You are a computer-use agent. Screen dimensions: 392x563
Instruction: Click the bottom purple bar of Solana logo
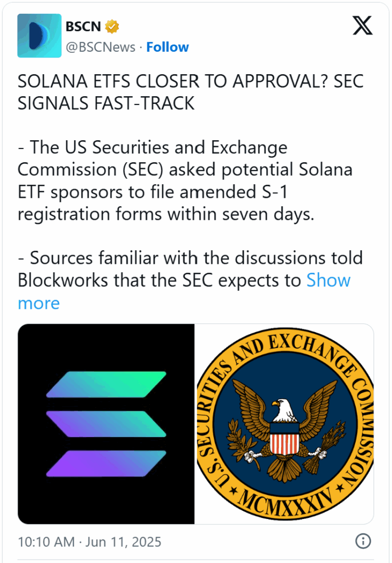pyautogui.click(x=106, y=463)
